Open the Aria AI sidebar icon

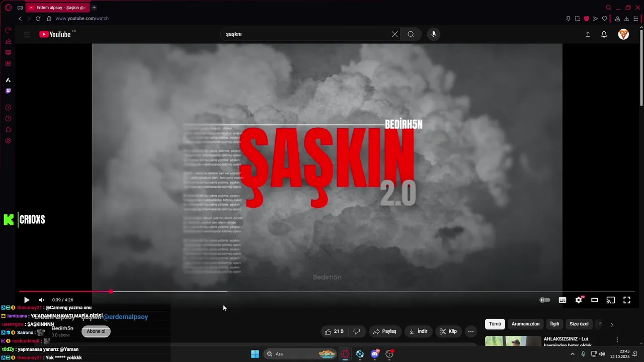click(8, 80)
